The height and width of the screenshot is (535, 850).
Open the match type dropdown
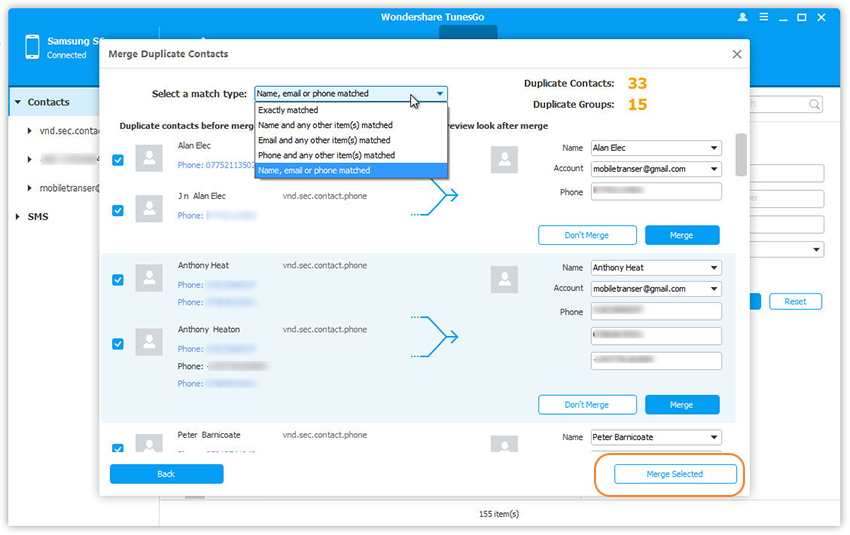pyautogui.click(x=351, y=94)
